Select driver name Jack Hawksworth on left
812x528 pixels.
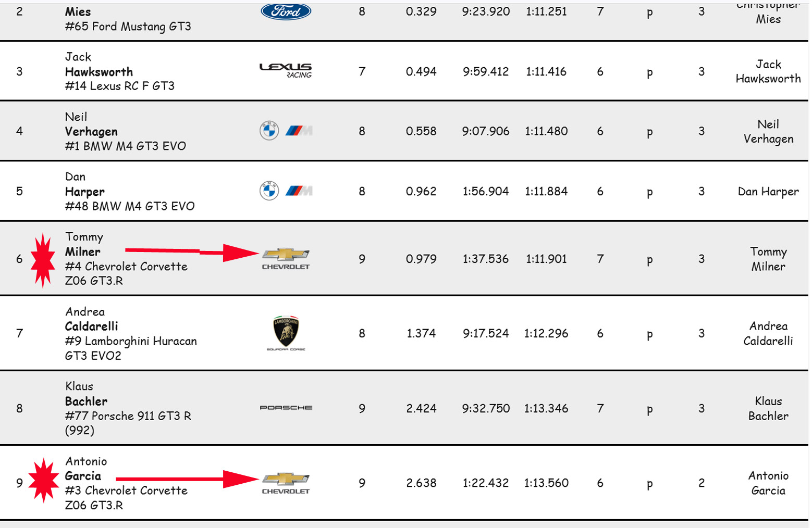point(99,65)
